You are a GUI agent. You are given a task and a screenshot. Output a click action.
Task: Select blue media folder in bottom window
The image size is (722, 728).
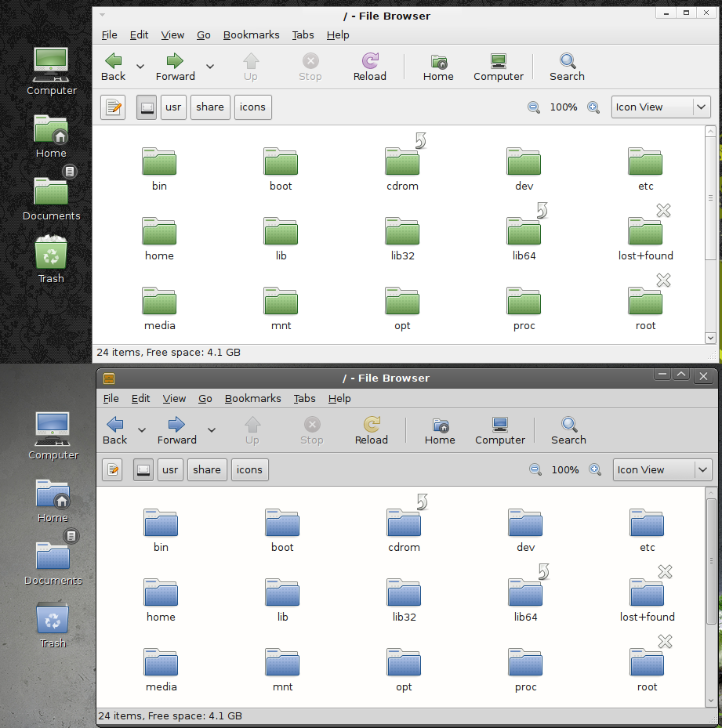161,662
